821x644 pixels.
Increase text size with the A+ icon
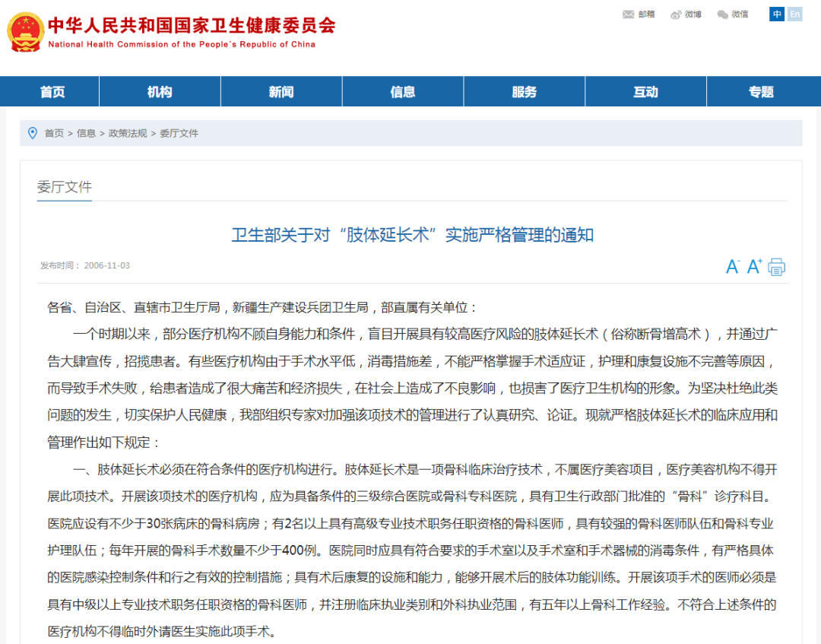(753, 266)
